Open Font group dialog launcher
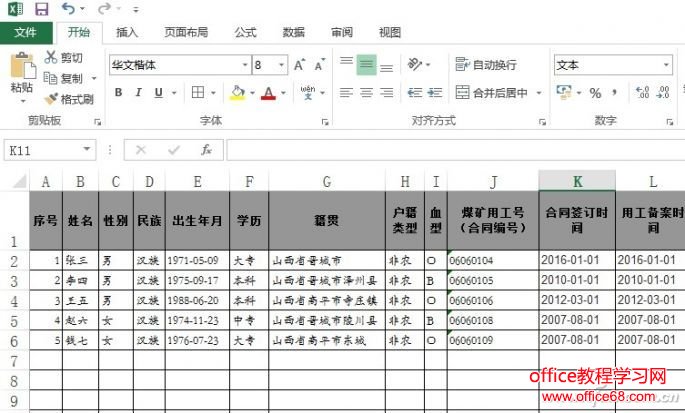685x413 pixels. pos(325,122)
